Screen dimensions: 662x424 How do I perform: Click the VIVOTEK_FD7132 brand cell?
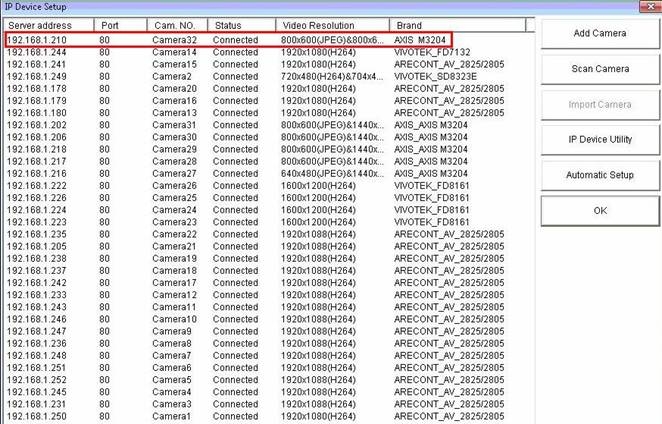[432, 52]
